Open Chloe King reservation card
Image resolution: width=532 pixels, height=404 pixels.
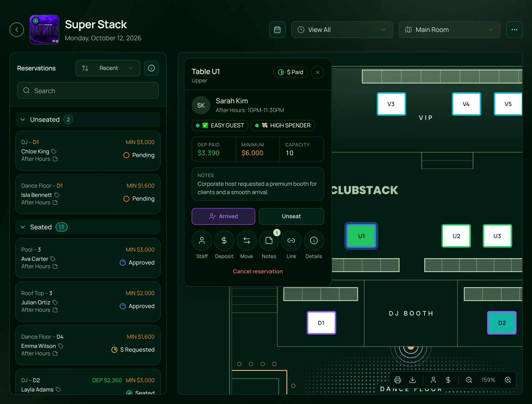(88, 151)
